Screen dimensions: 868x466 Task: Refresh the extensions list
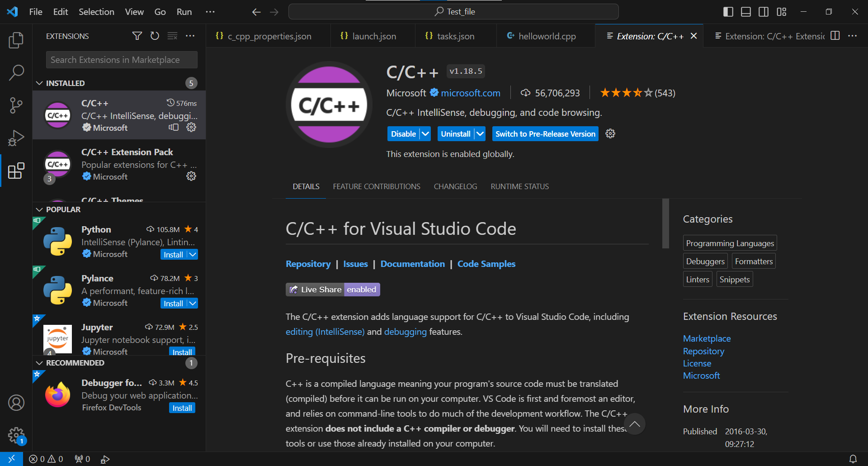tap(155, 36)
